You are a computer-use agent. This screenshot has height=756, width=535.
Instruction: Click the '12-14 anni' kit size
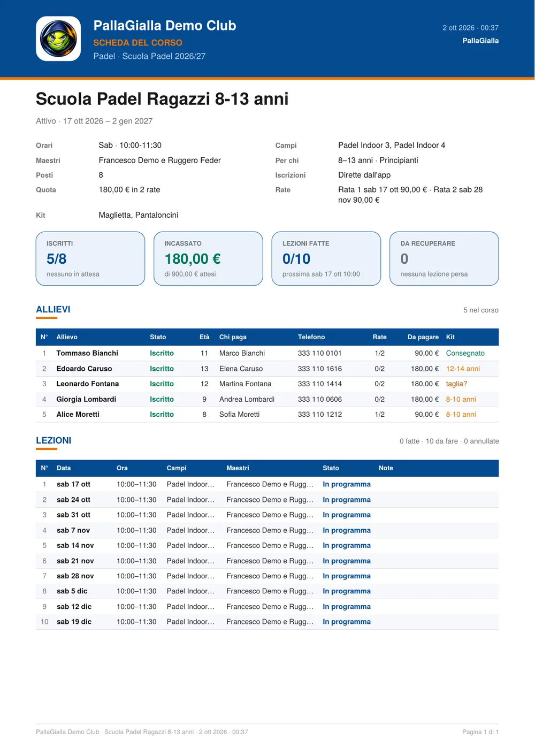(463, 369)
